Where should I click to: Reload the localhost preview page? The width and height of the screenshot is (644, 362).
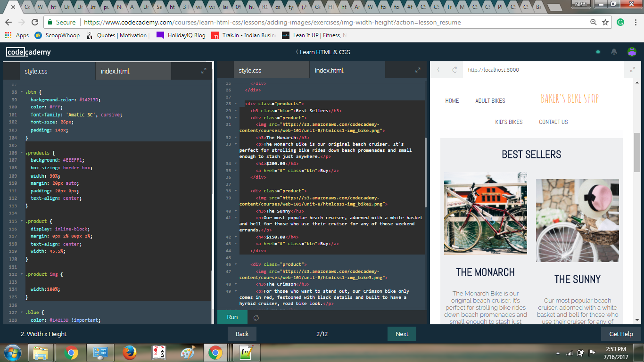[x=454, y=70]
